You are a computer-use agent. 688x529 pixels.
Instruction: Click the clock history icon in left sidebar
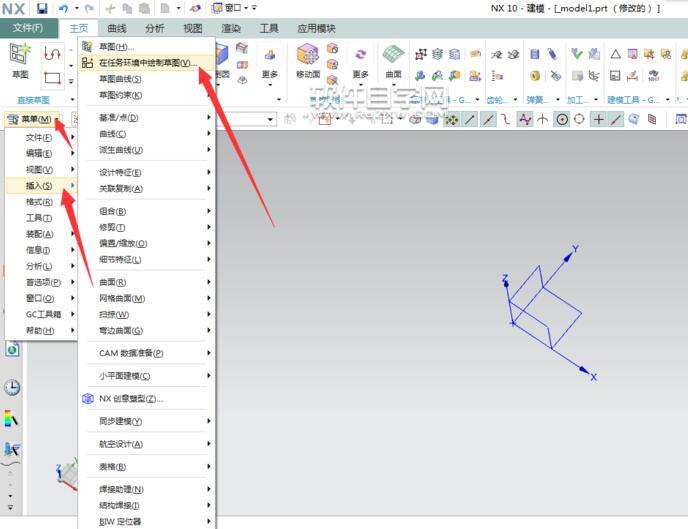click(12, 387)
